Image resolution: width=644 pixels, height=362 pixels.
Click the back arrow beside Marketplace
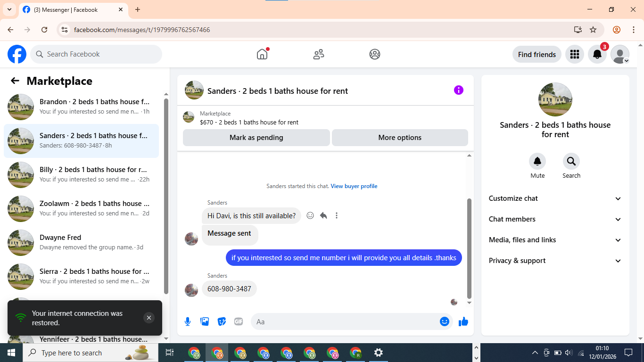tap(15, 81)
